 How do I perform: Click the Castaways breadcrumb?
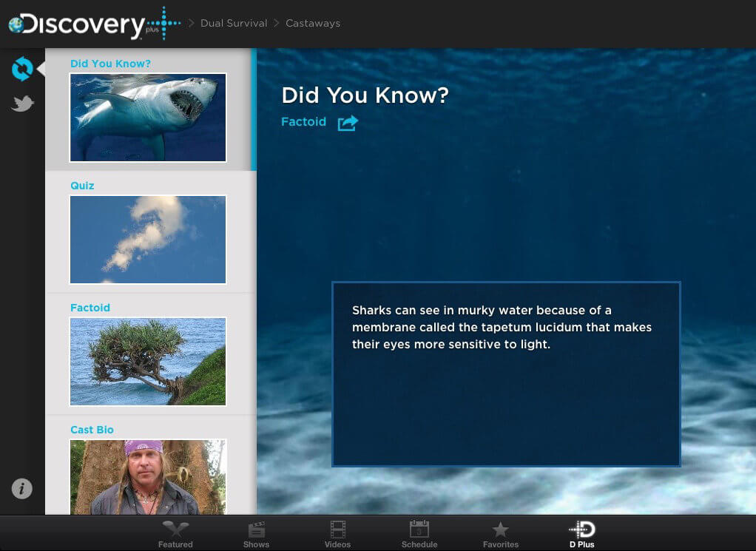click(x=313, y=24)
